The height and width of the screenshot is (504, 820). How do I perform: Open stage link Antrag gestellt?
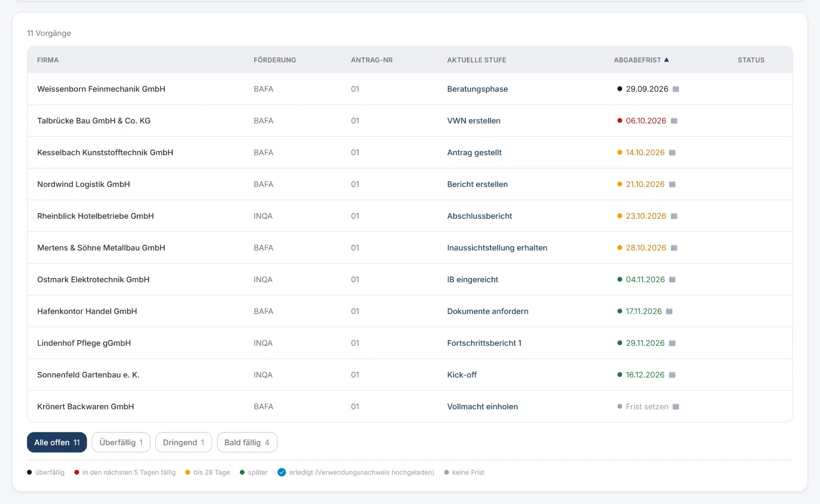[474, 153]
